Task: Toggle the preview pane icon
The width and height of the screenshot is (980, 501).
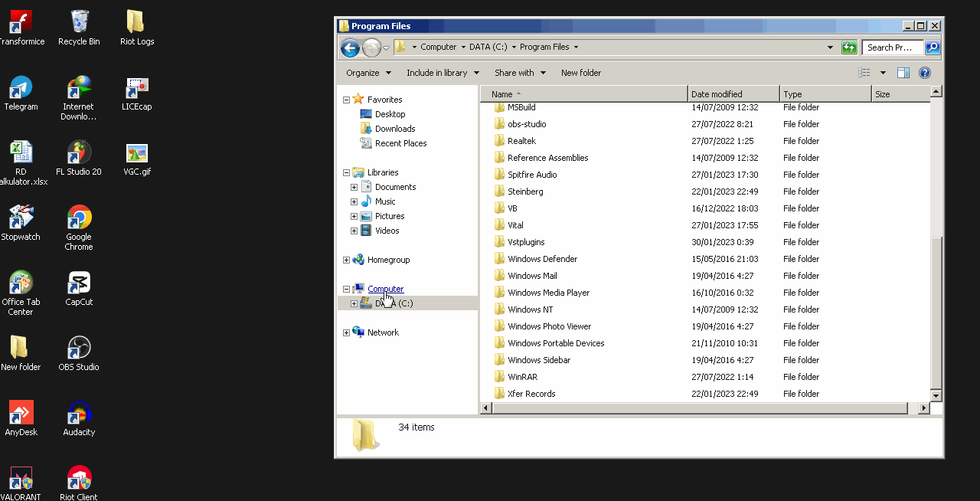Action: click(x=903, y=73)
